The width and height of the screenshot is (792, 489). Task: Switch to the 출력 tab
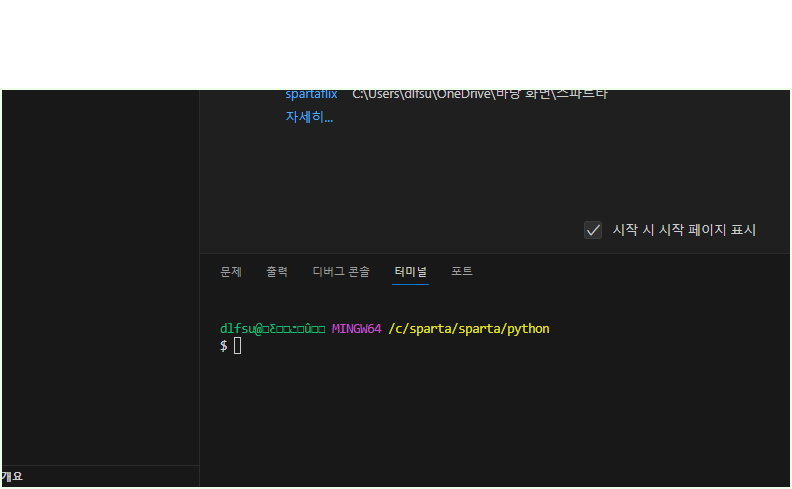point(277,272)
